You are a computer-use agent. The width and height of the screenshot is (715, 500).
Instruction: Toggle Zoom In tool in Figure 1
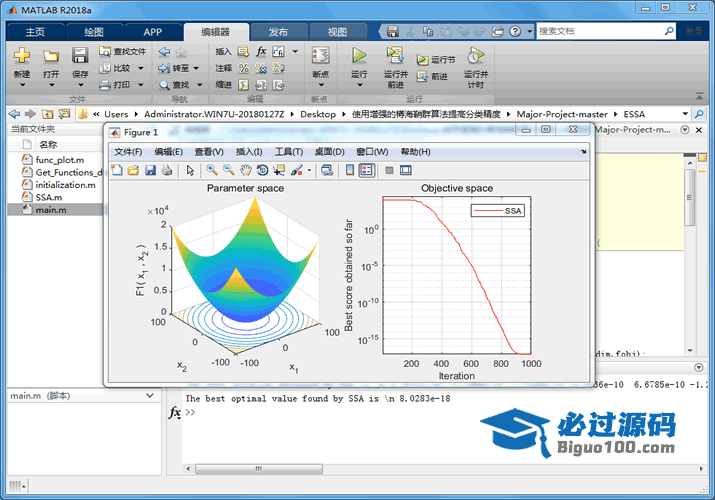[x=212, y=170]
